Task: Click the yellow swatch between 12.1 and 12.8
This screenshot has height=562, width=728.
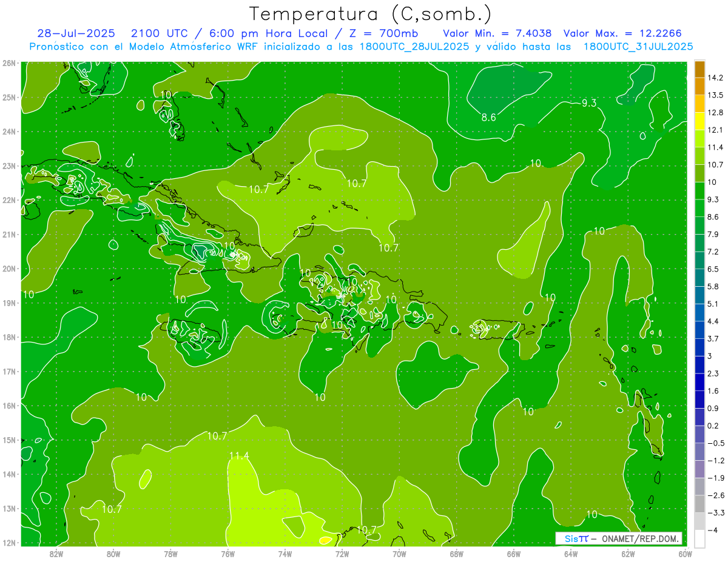Action: pos(699,121)
